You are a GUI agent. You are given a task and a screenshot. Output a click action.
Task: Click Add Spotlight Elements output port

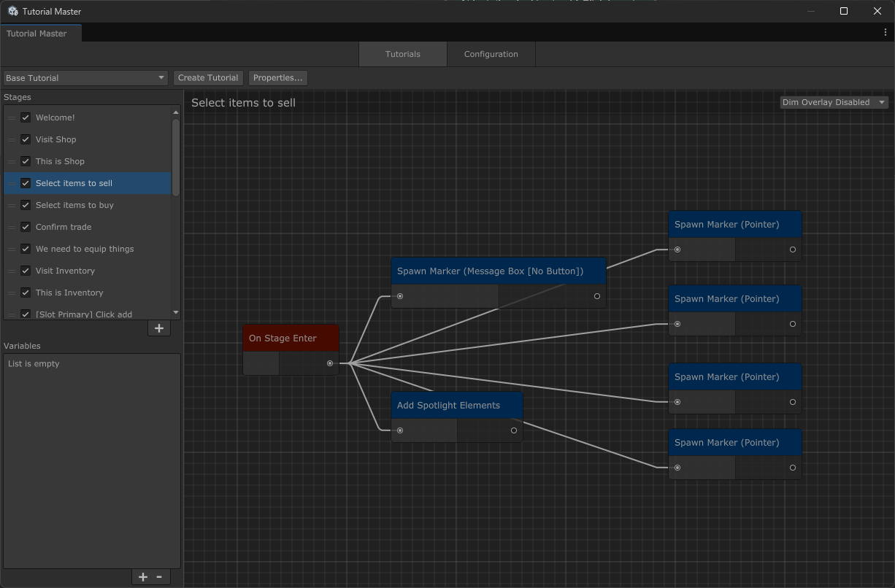(x=514, y=430)
